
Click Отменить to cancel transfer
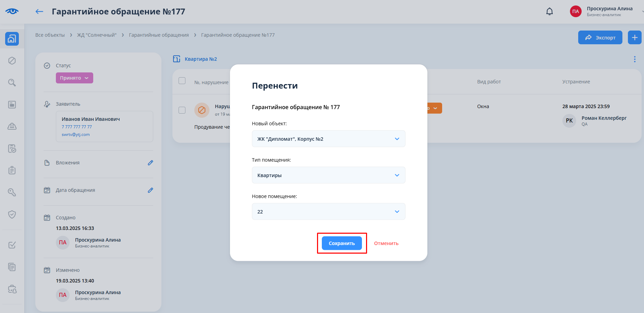pos(386,243)
